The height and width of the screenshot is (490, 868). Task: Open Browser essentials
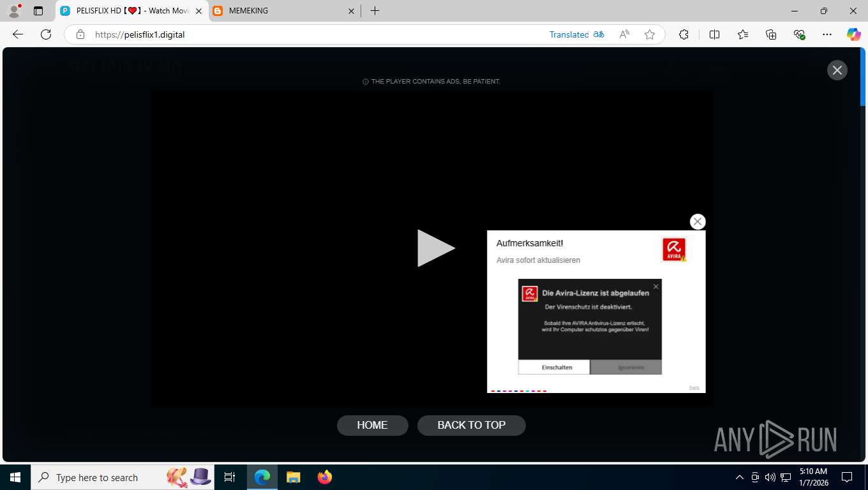click(x=799, y=34)
